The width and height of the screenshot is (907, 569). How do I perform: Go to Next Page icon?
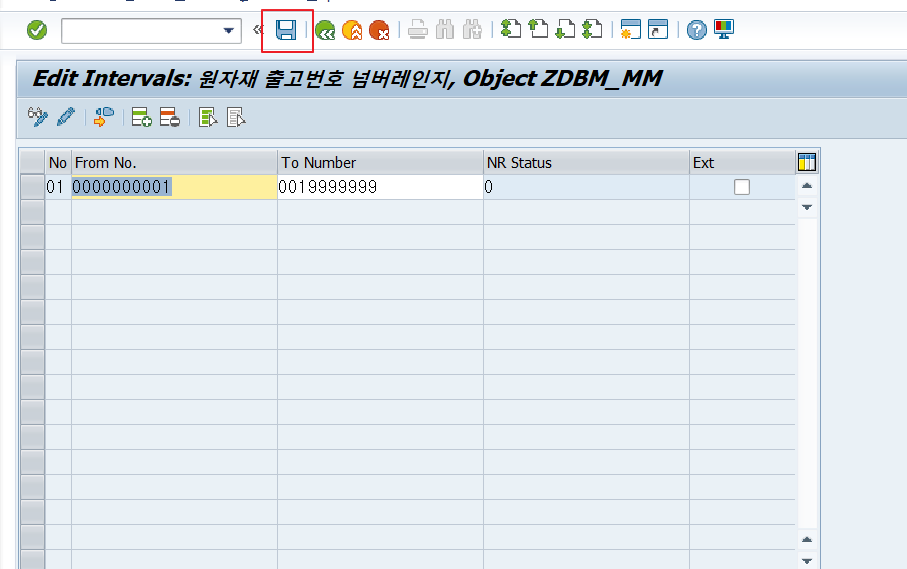(x=565, y=29)
